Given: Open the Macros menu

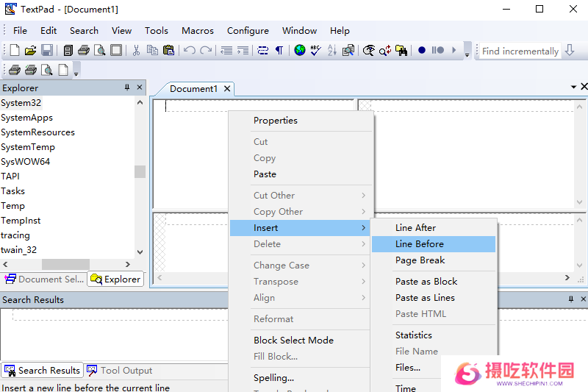Looking at the screenshot, I should 198,31.
